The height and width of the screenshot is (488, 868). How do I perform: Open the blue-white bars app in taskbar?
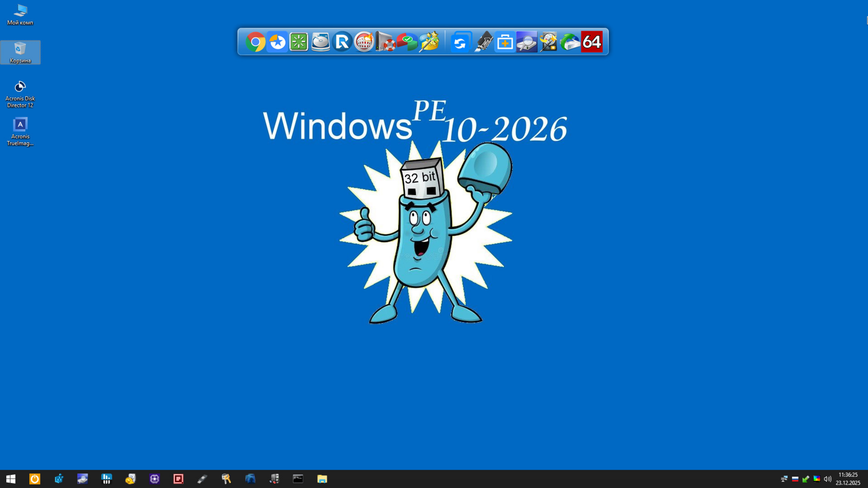pos(106,479)
